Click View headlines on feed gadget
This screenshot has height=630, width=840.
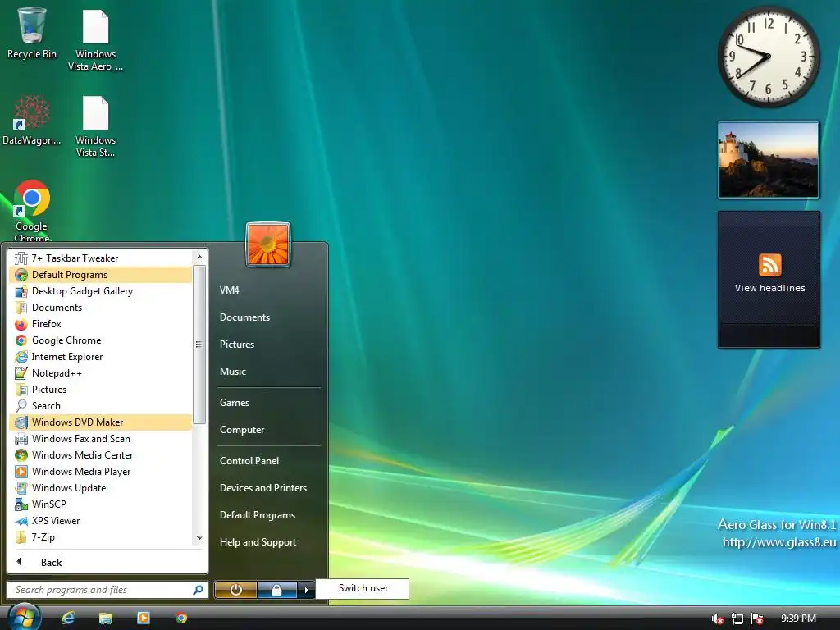click(769, 288)
